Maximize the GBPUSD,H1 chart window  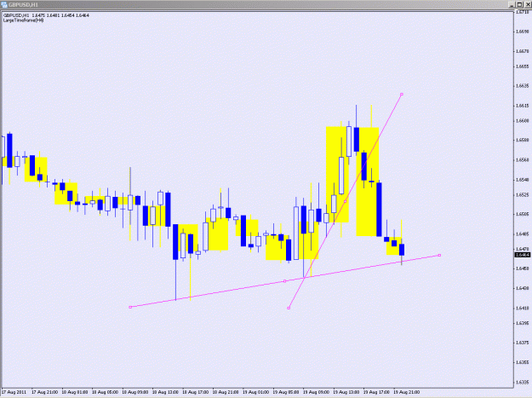pos(520,5)
